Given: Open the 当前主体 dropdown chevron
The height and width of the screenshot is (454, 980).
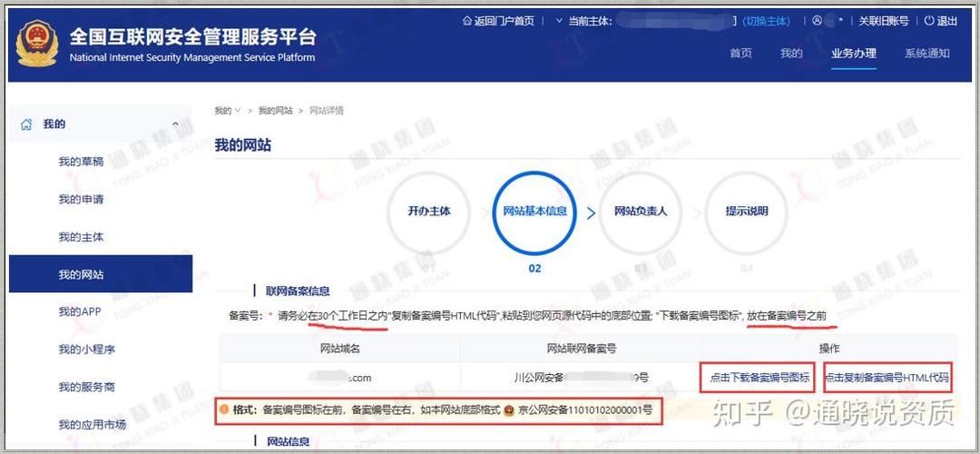Looking at the screenshot, I should point(559,21).
